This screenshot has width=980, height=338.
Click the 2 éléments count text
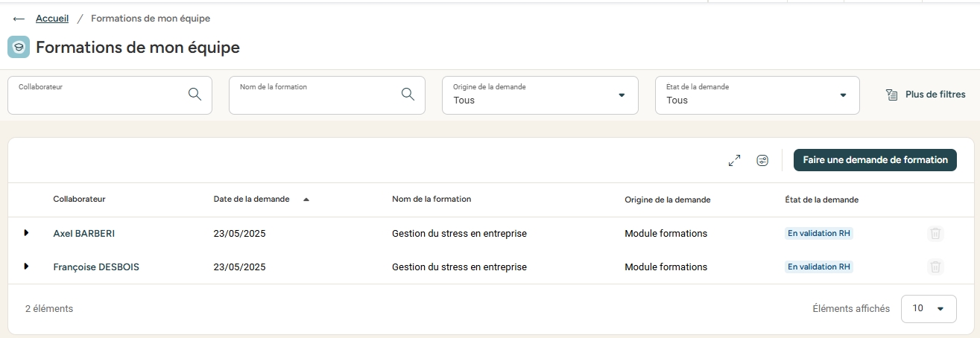pyautogui.click(x=49, y=308)
